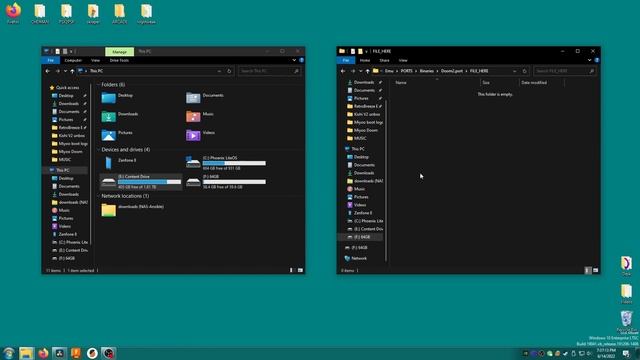
Task: Open the Pictures folder in This PC main pane
Action: coord(117,135)
